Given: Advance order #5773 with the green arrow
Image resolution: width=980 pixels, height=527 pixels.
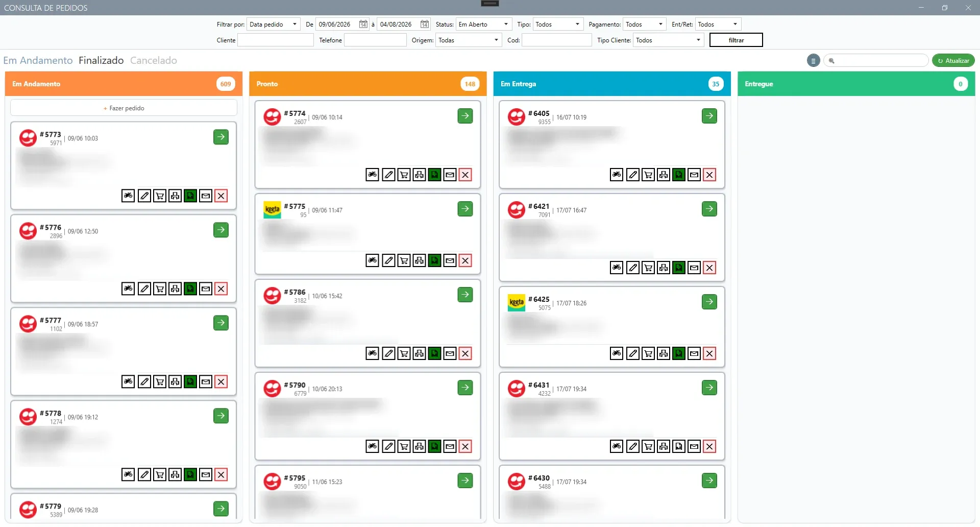Looking at the screenshot, I should [x=221, y=137].
